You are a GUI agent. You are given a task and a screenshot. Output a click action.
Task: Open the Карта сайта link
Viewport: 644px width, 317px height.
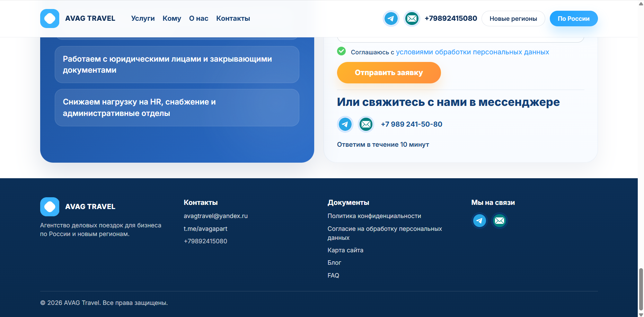point(345,250)
